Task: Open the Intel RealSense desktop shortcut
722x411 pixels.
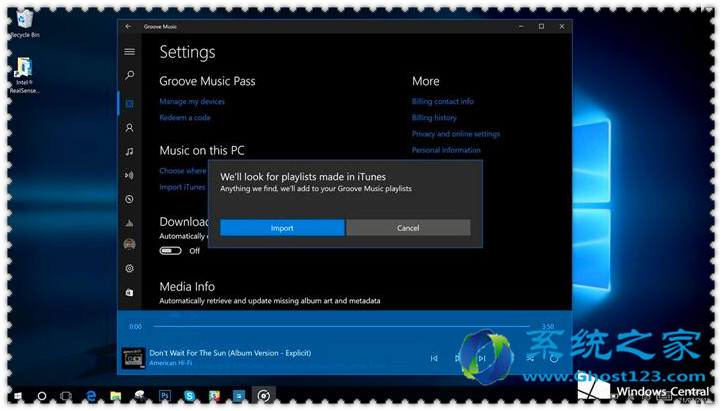Action: click(24, 75)
